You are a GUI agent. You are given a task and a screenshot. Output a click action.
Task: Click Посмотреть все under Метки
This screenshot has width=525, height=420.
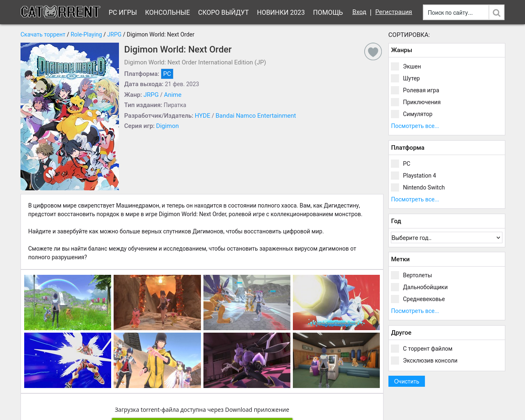pos(415,311)
